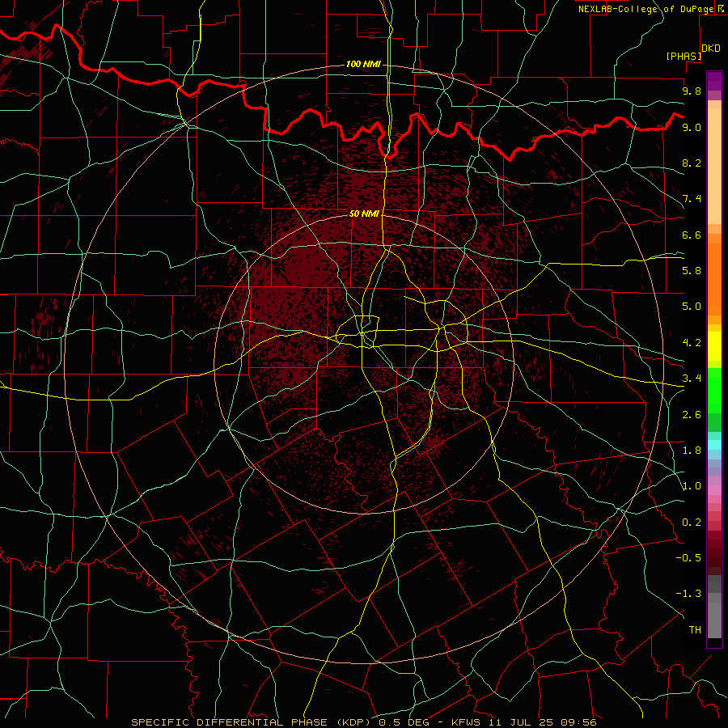
Task: Click the yellow band of the color scale
Action: [714, 346]
